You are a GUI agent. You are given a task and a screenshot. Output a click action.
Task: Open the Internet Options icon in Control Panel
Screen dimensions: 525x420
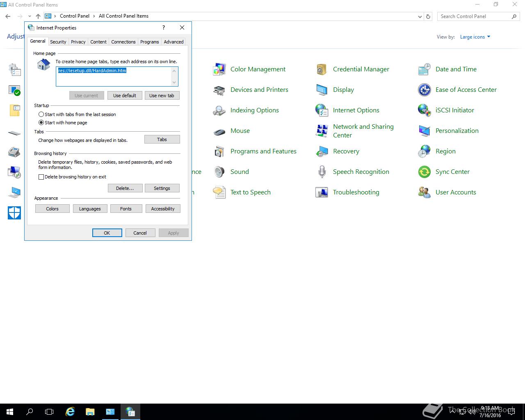coord(322,110)
